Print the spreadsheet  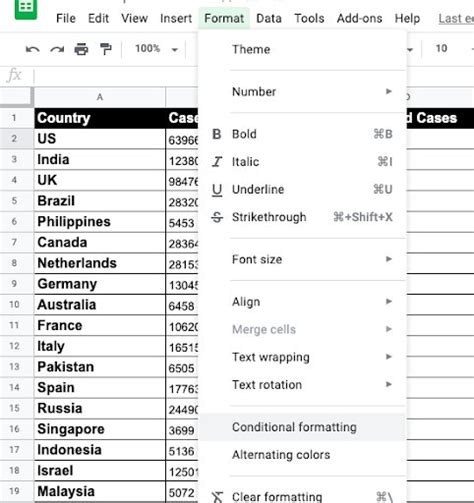click(x=81, y=49)
